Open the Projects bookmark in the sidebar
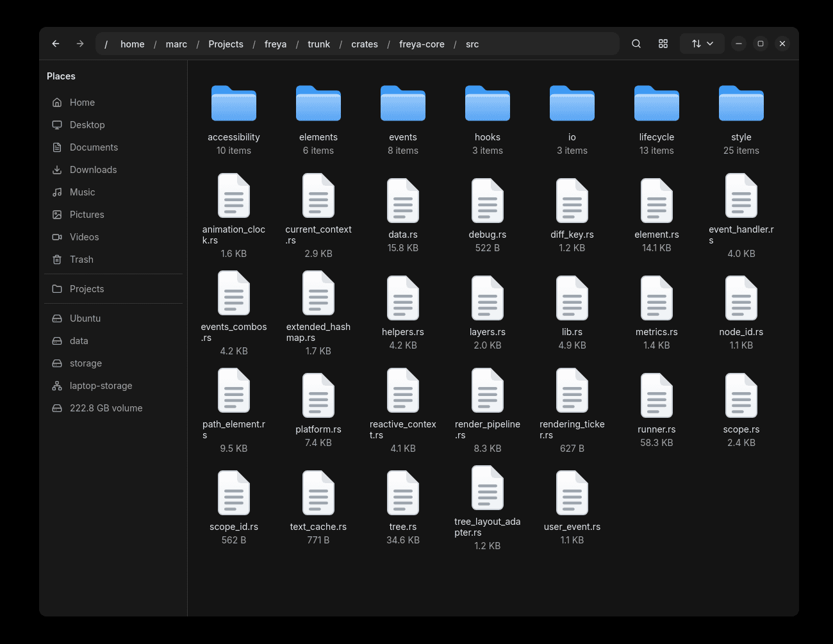 pyautogui.click(x=113, y=289)
